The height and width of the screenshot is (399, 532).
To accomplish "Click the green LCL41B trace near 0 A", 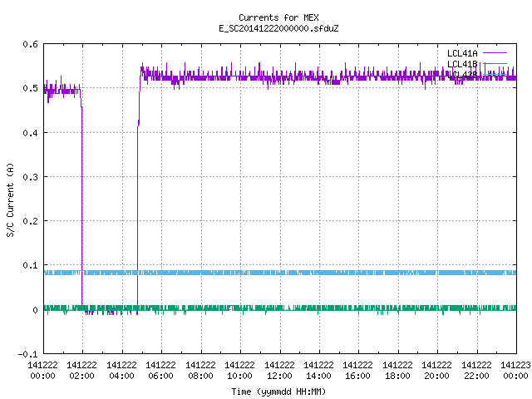I will pos(280,308).
